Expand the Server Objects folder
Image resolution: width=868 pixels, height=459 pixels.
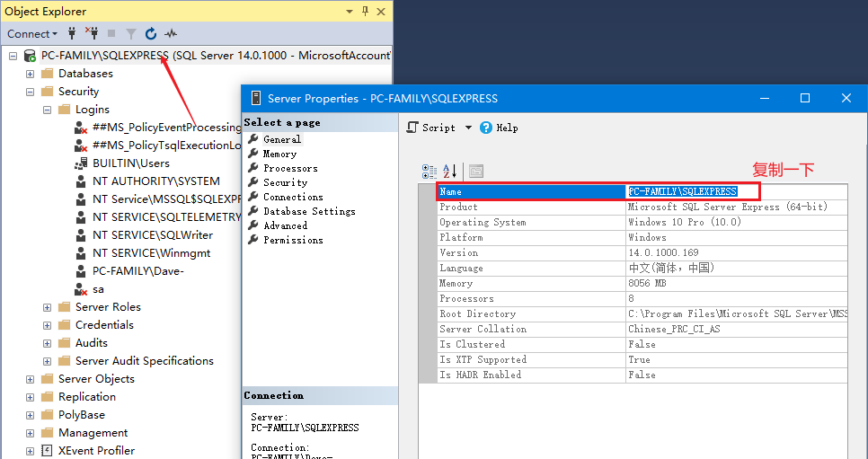pyautogui.click(x=31, y=379)
